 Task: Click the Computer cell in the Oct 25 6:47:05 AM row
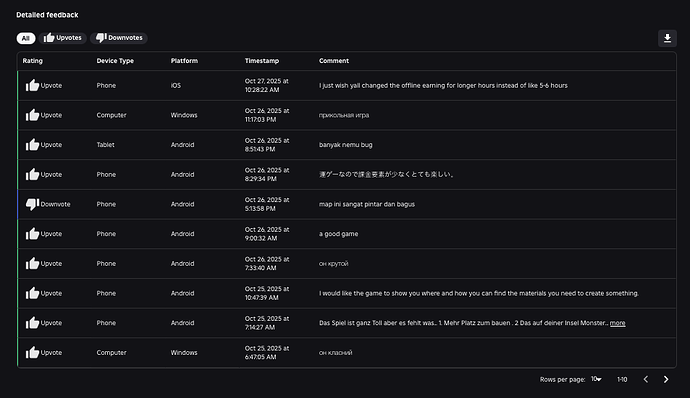point(111,353)
